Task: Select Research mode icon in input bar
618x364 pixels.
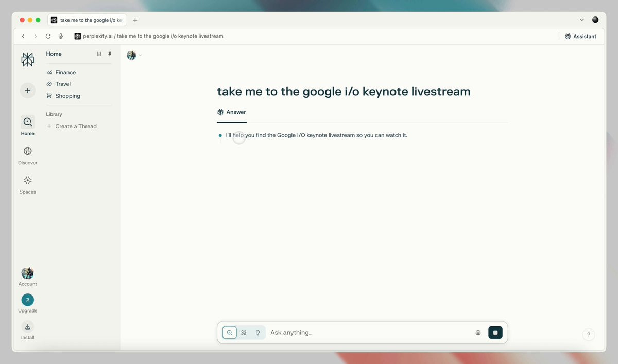Action: pos(244,333)
